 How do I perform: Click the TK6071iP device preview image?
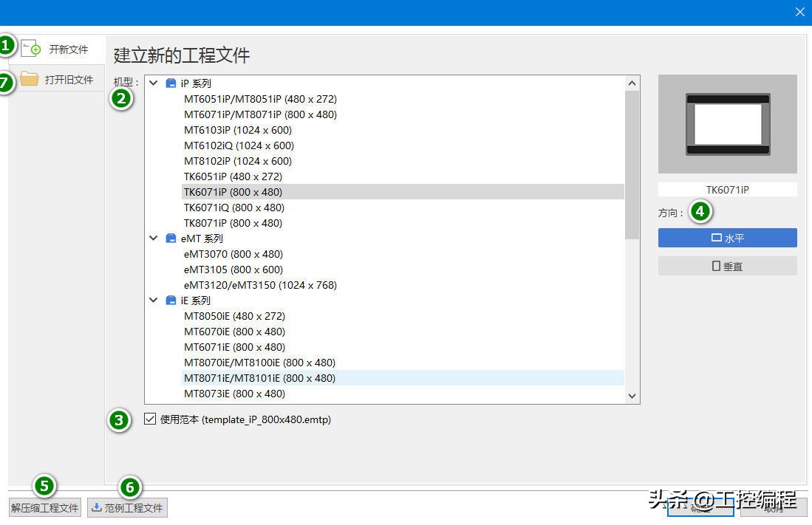point(727,124)
